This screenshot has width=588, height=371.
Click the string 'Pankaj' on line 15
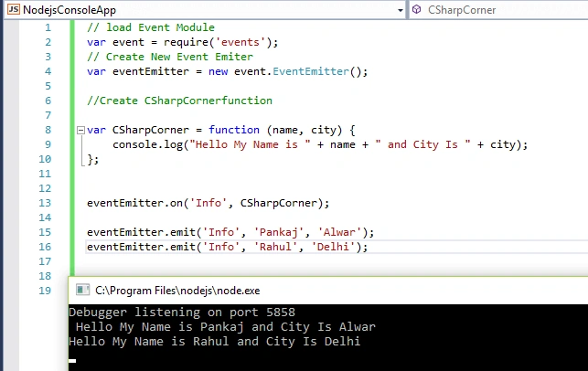coord(279,232)
